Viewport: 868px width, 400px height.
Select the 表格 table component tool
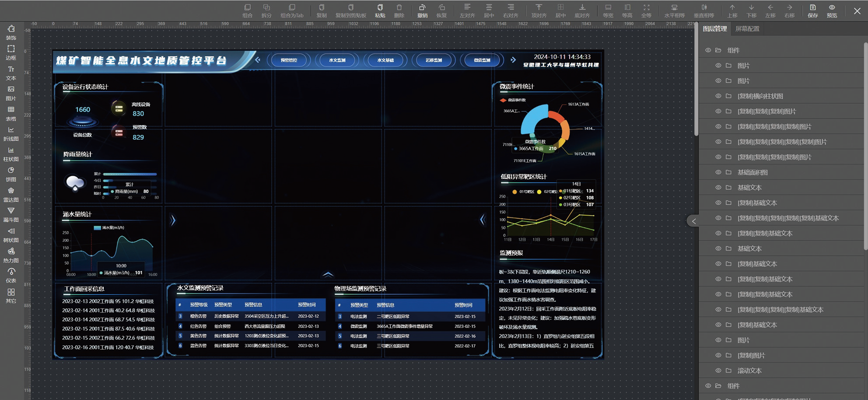[11, 113]
